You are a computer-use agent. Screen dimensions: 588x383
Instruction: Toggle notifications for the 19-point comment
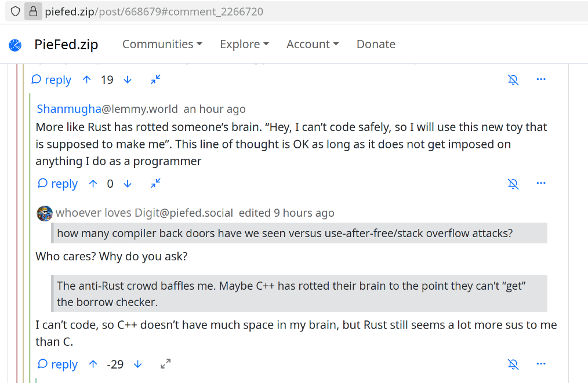[x=513, y=79]
